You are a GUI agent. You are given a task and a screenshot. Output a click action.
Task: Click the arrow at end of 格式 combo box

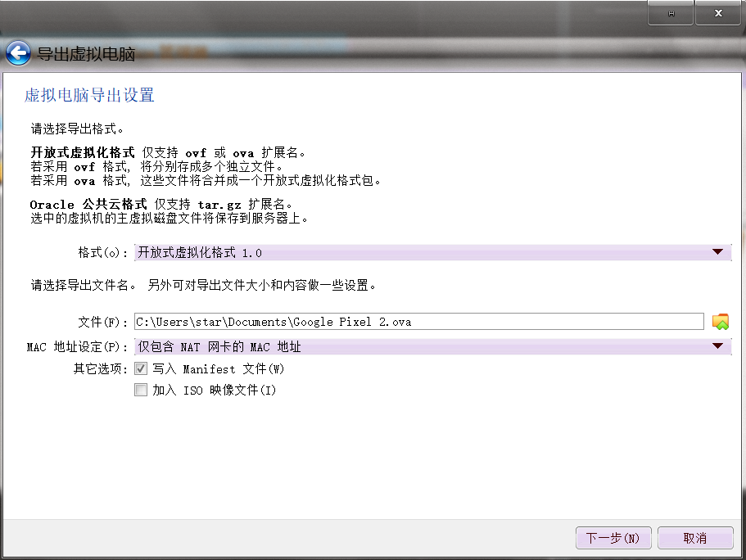pos(718,252)
